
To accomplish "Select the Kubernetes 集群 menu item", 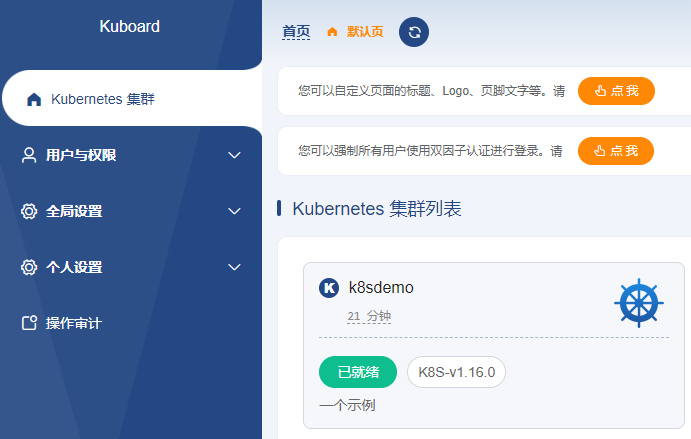I will [102, 99].
